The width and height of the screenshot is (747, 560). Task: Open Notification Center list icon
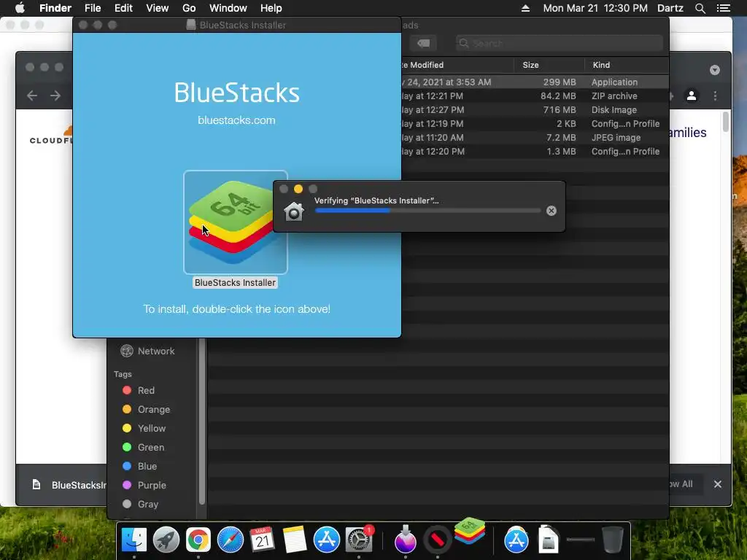coord(723,8)
